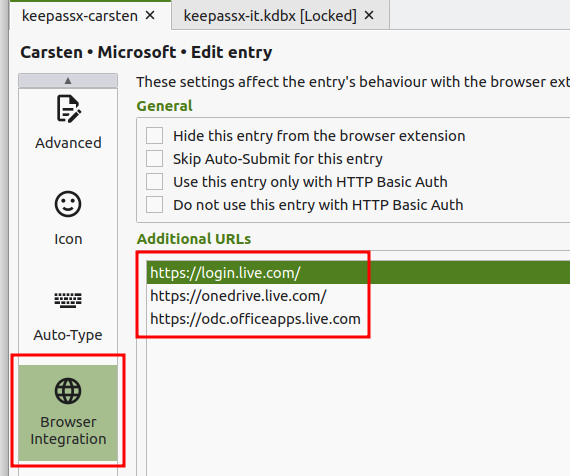570x476 pixels.
Task: Toggle Hide this entry from browser extension
Action: [x=154, y=136]
